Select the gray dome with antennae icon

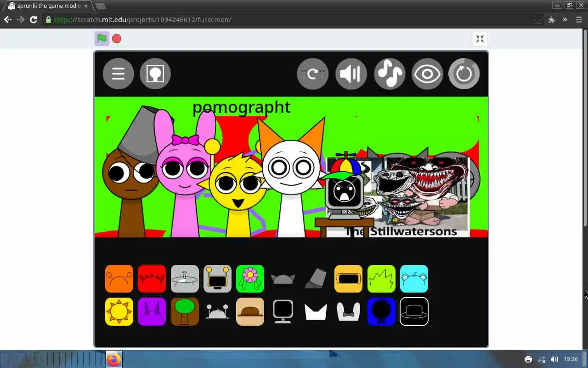217,311
